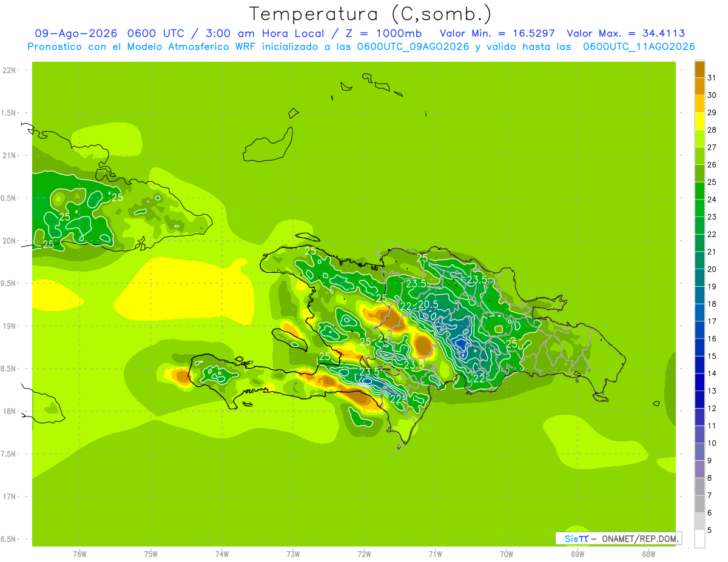Viewport: 728px width, 562px height.
Task: Pick the orange legend swatch between 30 and 31
Action: point(699,86)
